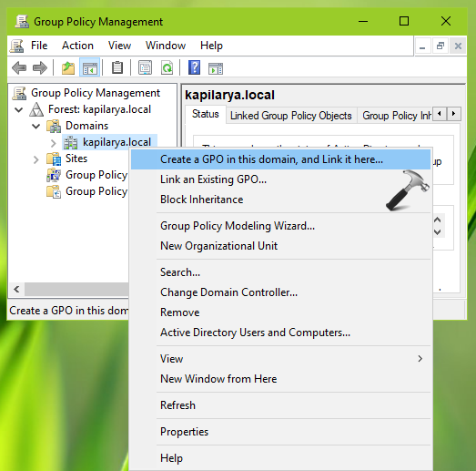The height and width of the screenshot is (471, 476).
Task: Click the Forest triangle icon in tree
Action: click(36, 109)
